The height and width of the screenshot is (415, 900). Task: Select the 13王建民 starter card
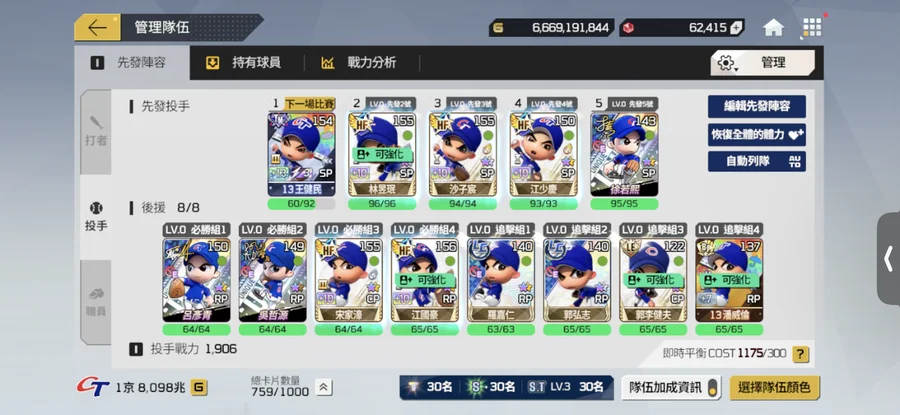pos(301,154)
